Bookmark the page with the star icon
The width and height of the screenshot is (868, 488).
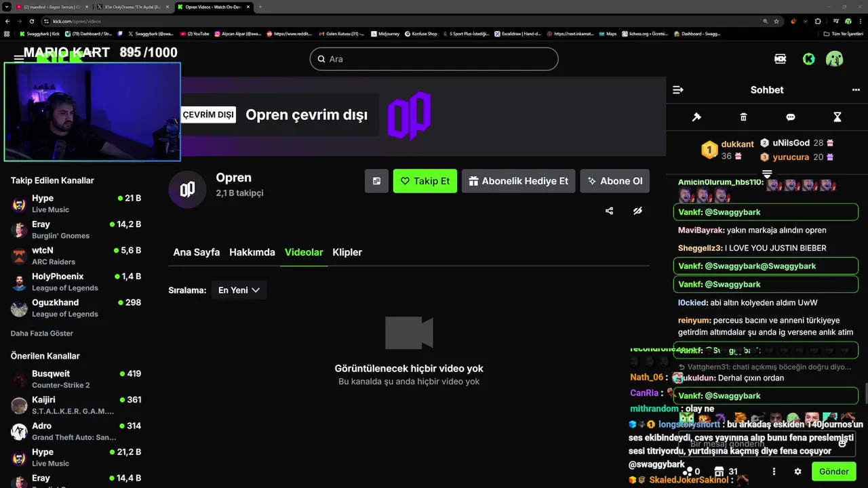click(x=776, y=21)
